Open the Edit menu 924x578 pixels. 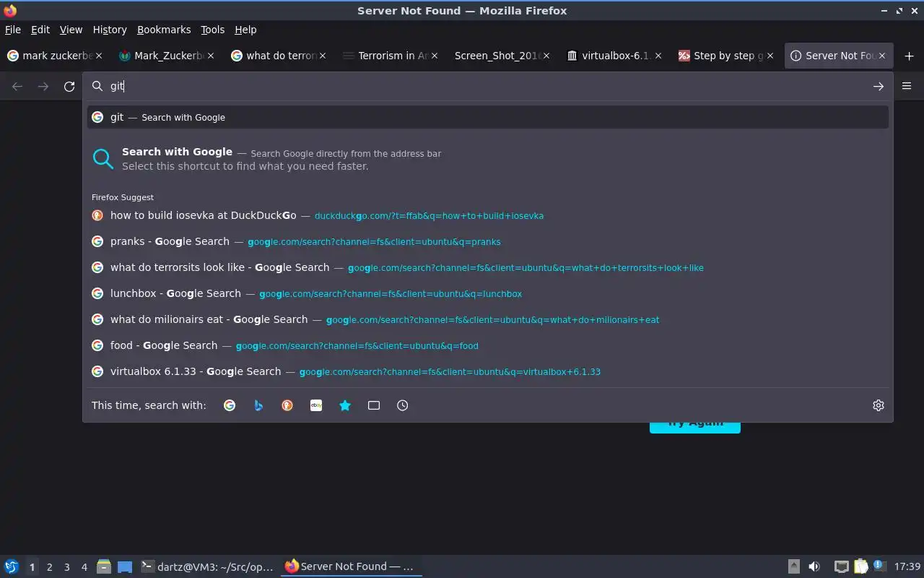pos(40,30)
